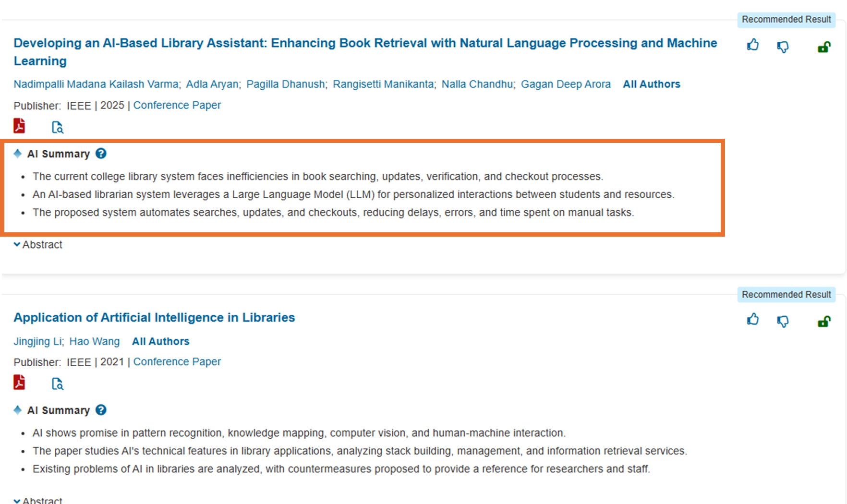Image resolution: width=847 pixels, height=504 pixels.
Task: Open author Gagan Deep Arora profile
Action: tap(566, 84)
